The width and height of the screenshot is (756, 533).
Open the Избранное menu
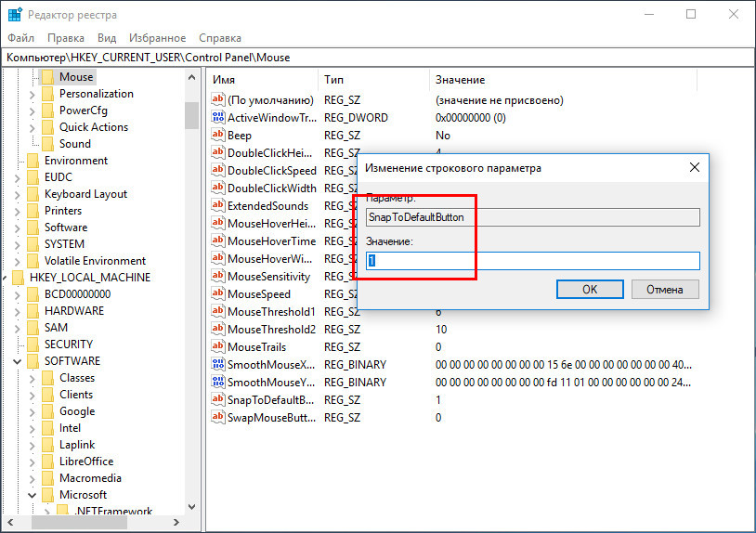point(157,37)
